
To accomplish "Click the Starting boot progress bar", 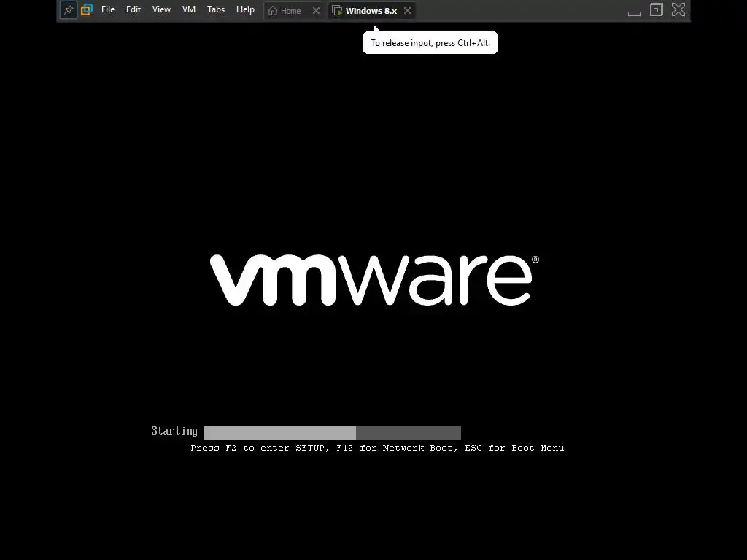I will pos(333,433).
